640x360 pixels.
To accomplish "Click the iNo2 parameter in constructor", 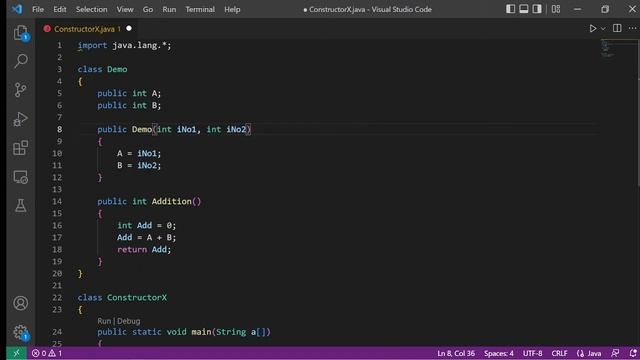I will coord(236,129).
